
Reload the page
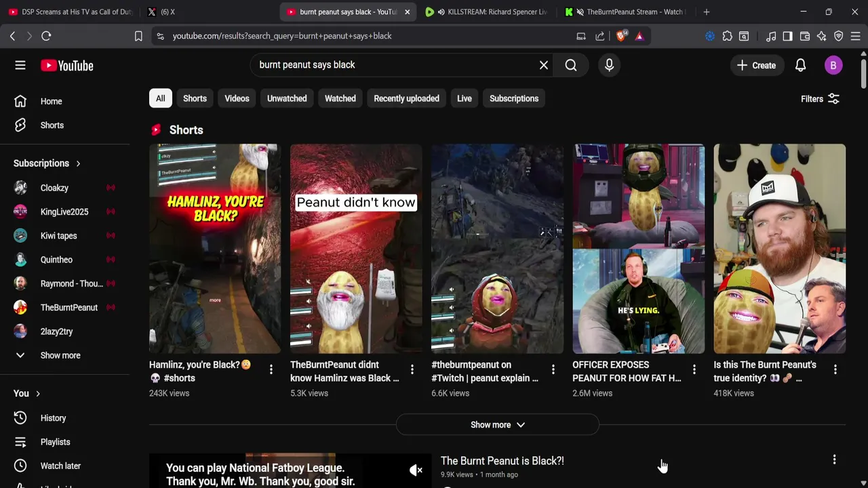pyautogui.click(x=46, y=36)
